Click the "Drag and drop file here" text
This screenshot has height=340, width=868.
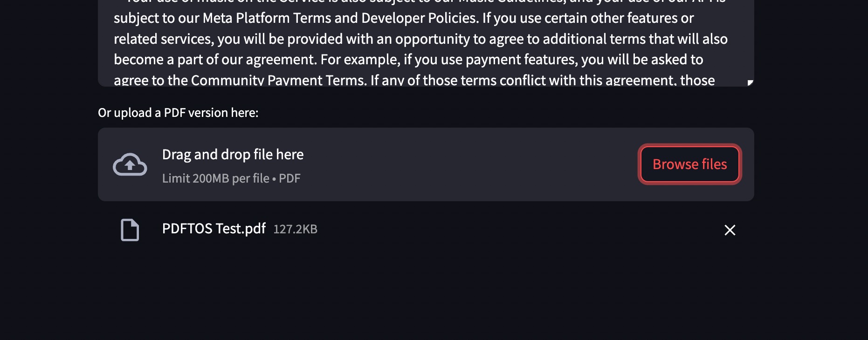pyautogui.click(x=233, y=154)
